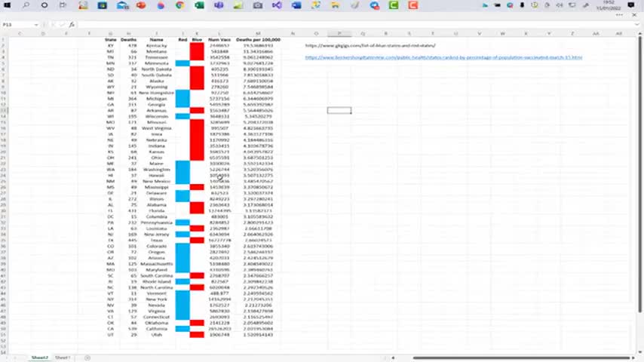Viewport: 644px width, 362px height.
Task: Select the 'Red' column header cell
Action: coord(182,40)
